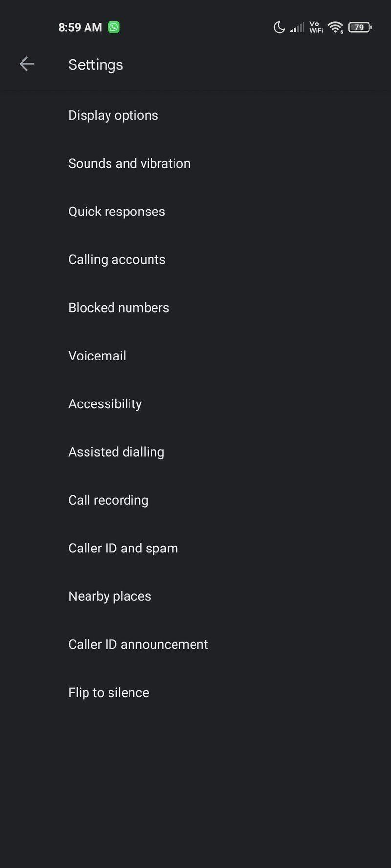
Task: Open Accessibility settings
Action: coord(105,404)
